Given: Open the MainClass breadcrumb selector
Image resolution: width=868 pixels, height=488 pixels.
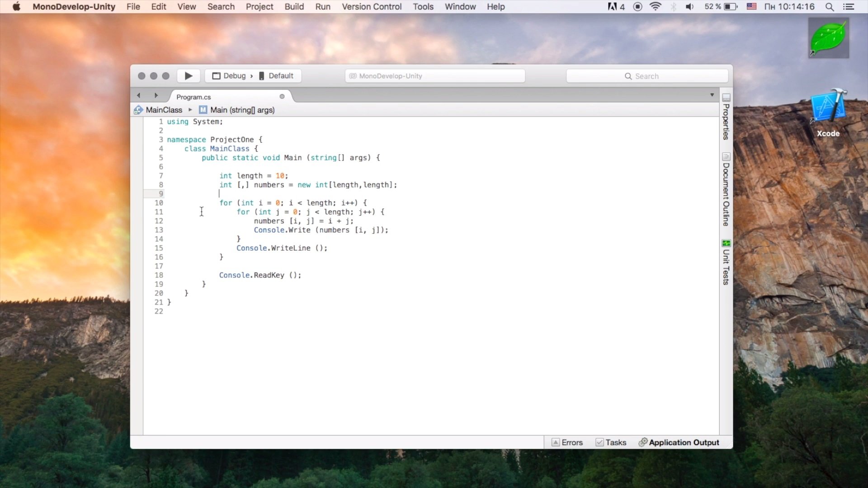Looking at the screenshot, I should pos(164,110).
